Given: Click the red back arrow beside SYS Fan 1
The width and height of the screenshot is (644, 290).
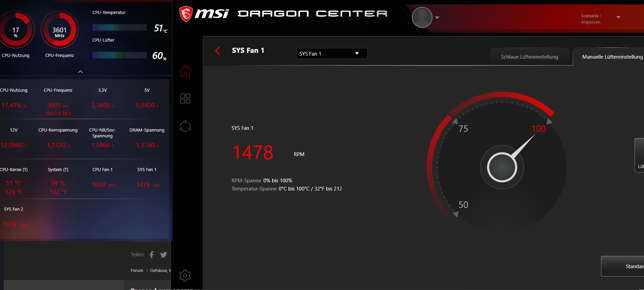Looking at the screenshot, I should pos(218,51).
